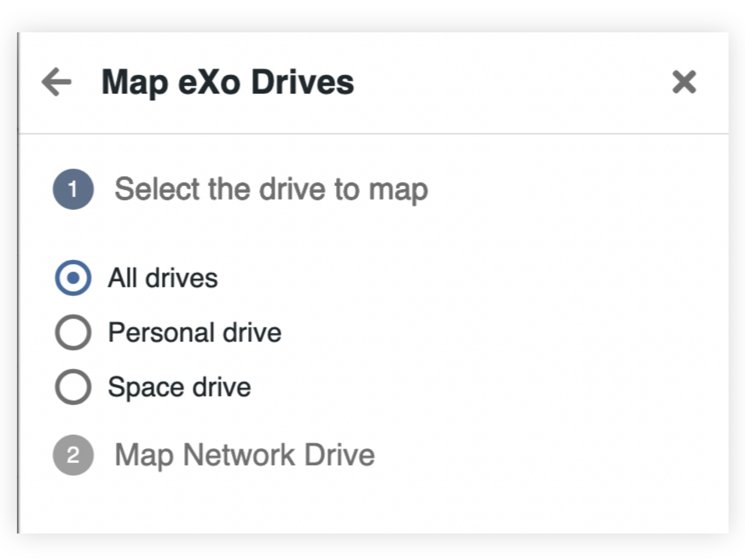Screen dimensions: 745x560
Task: Click the Space drive label text
Action: [x=179, y=387]
